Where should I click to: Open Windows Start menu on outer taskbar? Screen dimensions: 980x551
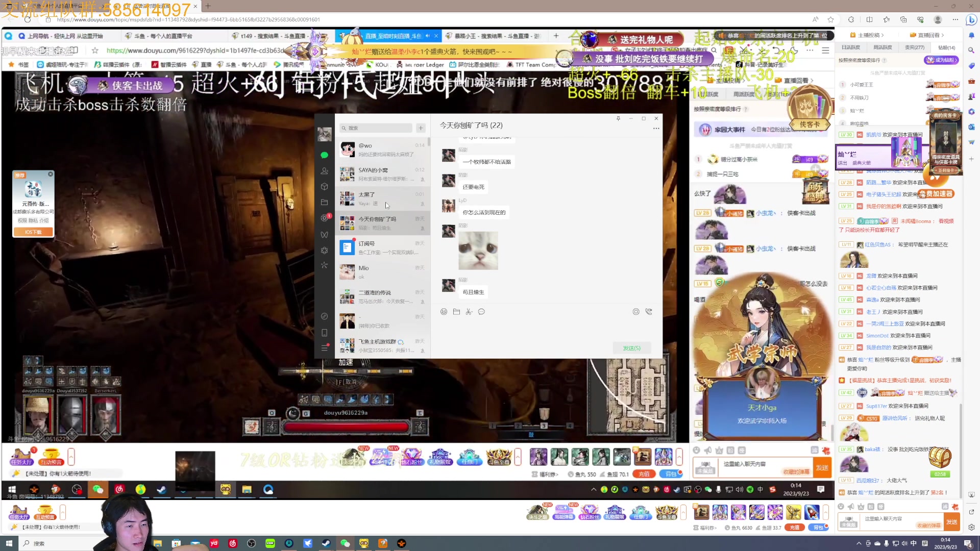click(9, 543)
